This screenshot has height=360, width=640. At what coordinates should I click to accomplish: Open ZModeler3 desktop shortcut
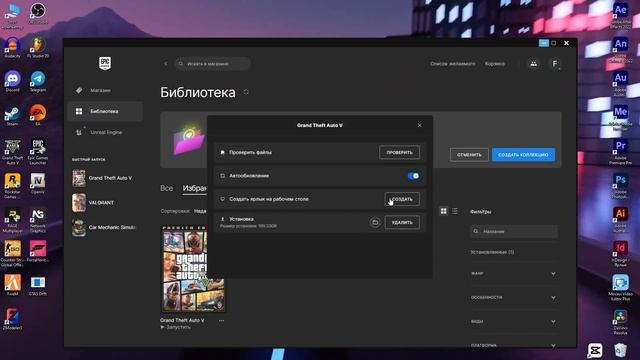click(x=12, y=319)
